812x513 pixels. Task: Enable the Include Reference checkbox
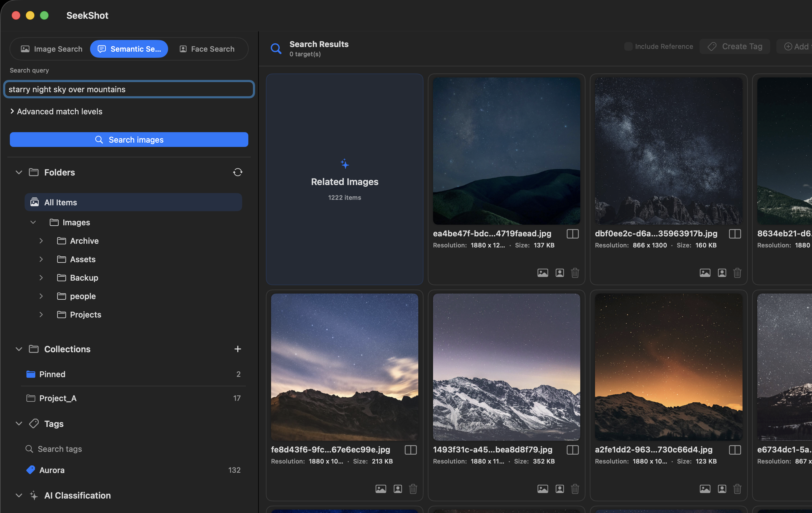point(628,46)
